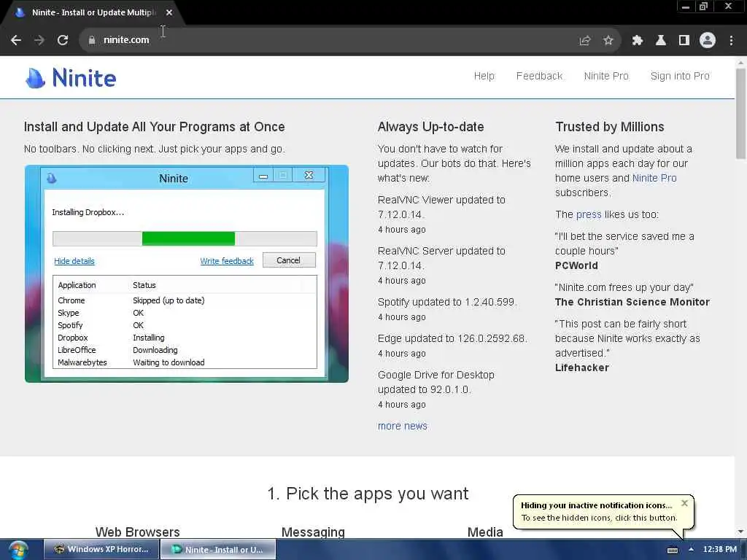
Task: Reload the ninite.com page
Action: click(63, 40)
